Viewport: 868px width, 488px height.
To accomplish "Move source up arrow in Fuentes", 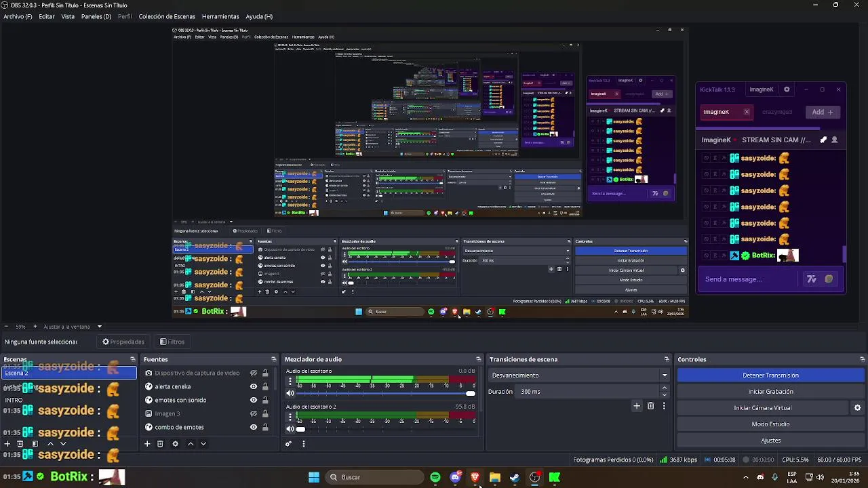I will coord(191,444).
